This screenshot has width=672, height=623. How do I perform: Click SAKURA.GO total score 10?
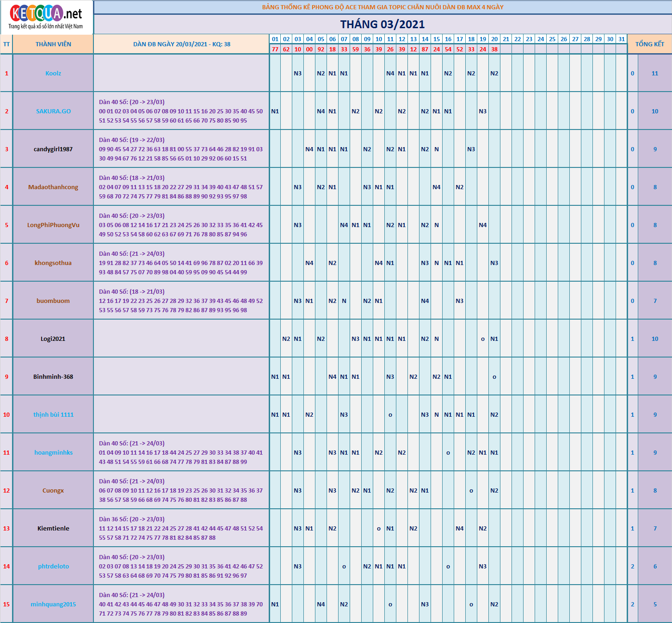tap(655, 111)
